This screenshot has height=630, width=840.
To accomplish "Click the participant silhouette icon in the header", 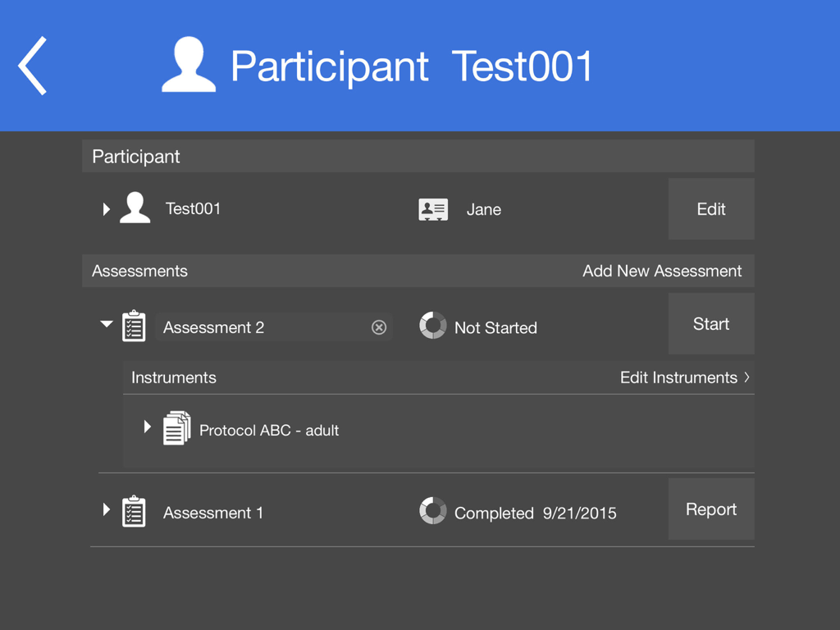I will [188, 66].
